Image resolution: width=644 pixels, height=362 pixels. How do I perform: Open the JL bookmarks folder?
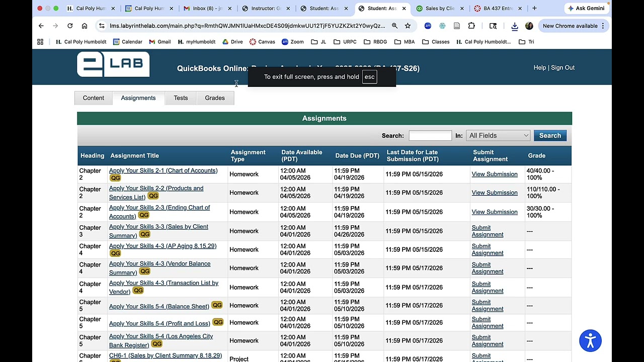pos(319,42)
